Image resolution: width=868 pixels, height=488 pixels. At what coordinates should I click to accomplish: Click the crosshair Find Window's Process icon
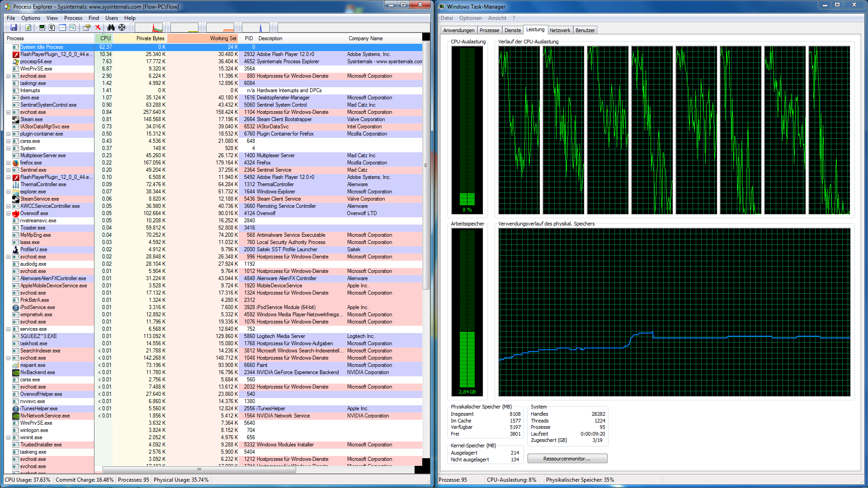pyautogui.click(x=122, y=28)
